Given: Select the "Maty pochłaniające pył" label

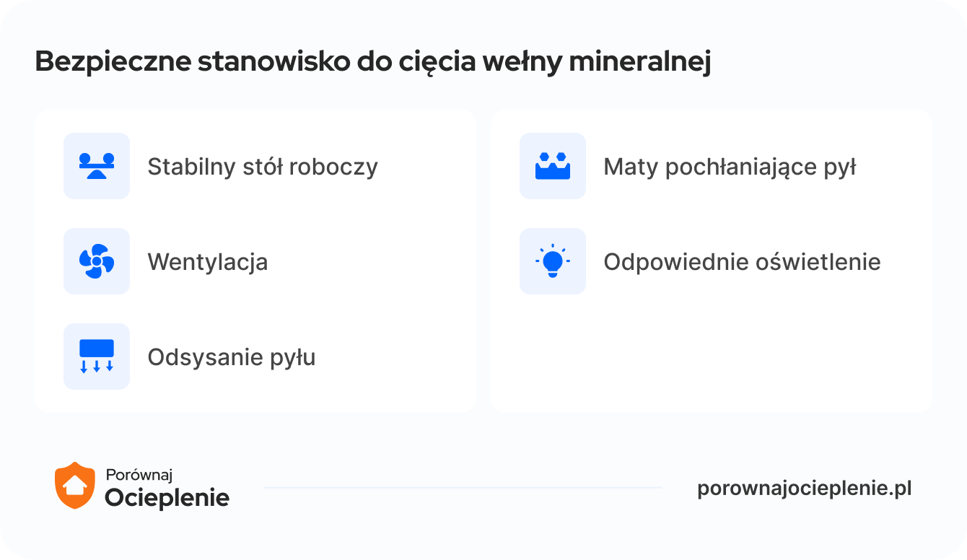Looking at the screenshot, I should click(x=730, y=167).
